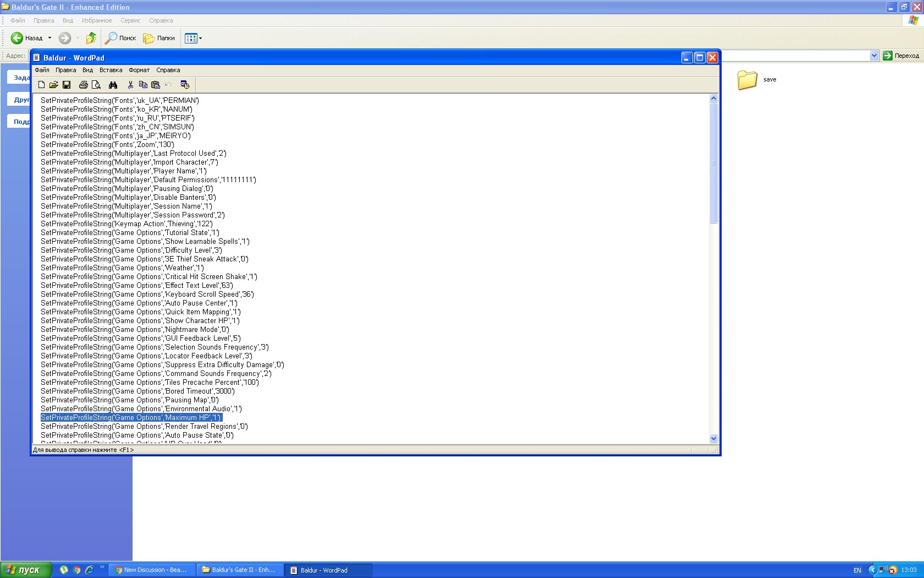Click WordPad scrollbar down arrow
The width and height of the screenshot is (924, 578).
coord(714,439)
